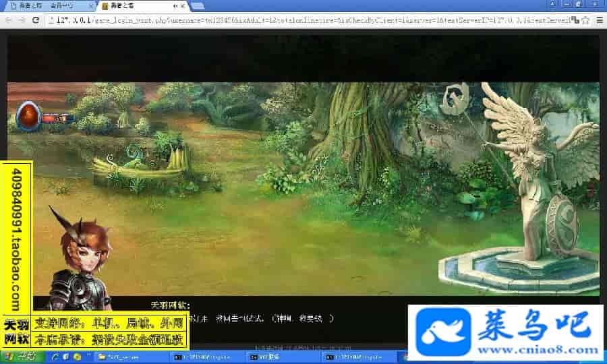
Task: Click the third quick launch icon
Action: pos(77,357)
